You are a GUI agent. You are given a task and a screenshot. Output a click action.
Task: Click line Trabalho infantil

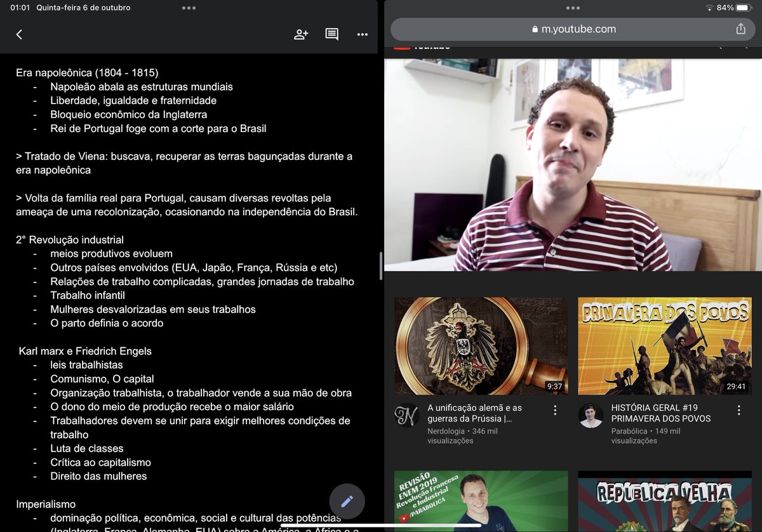pos(88,295)
